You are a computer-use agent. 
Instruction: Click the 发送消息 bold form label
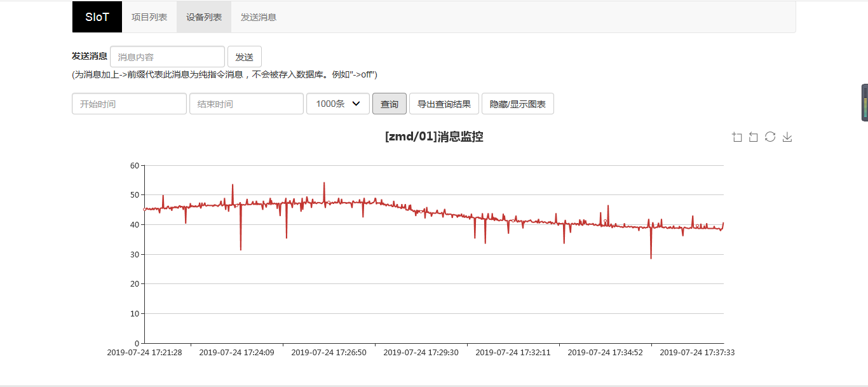pos(90,56)
